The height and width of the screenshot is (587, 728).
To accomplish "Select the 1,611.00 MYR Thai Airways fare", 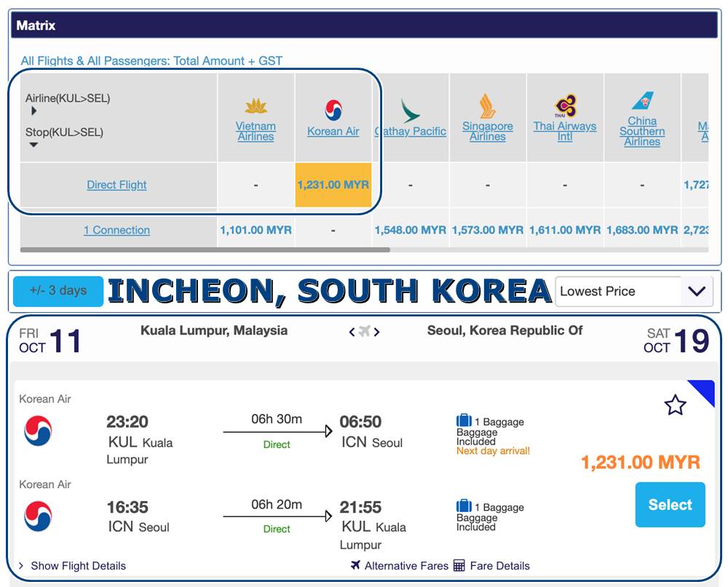I will [565, 230].
